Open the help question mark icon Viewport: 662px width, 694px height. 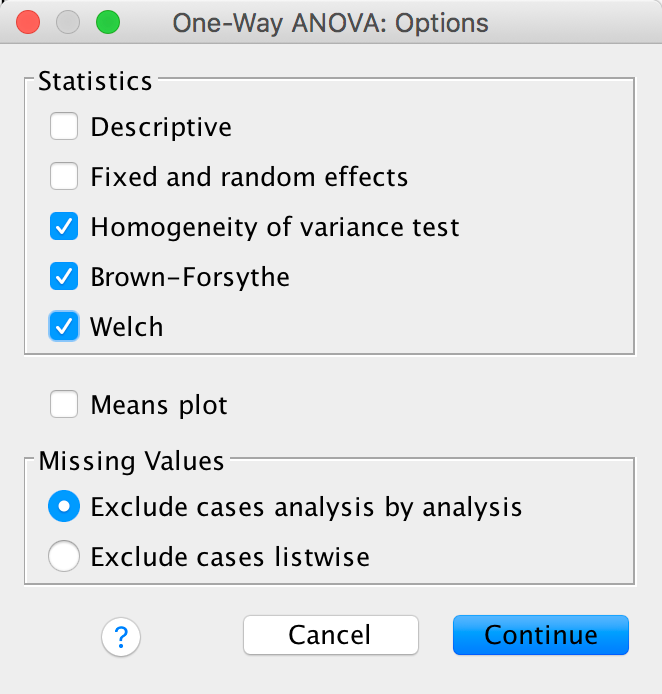121,635
